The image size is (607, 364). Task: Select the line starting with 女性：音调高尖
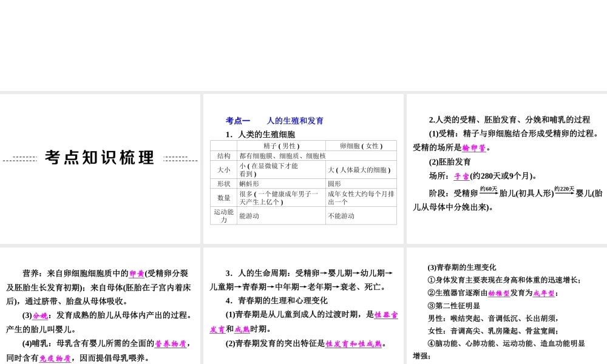pos(492,331)
